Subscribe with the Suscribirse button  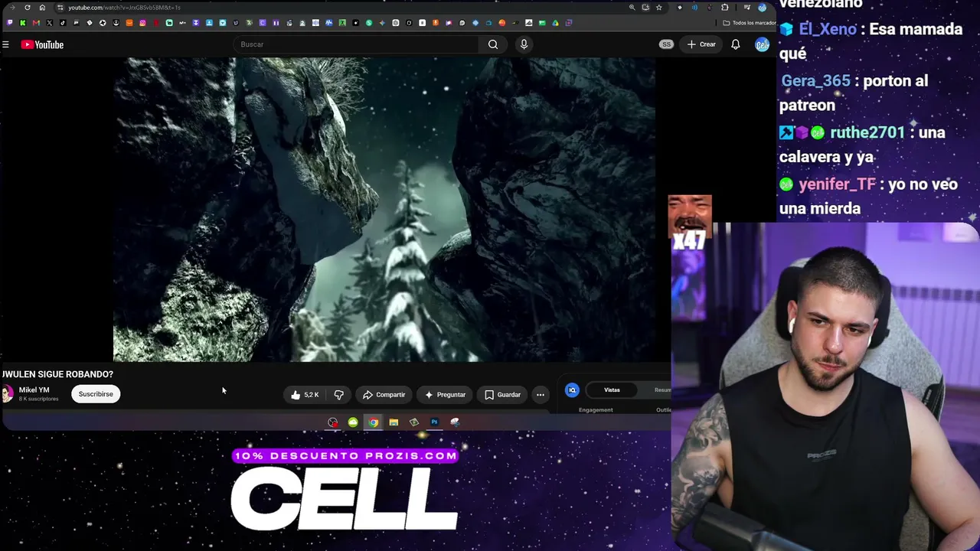[96, 394]
